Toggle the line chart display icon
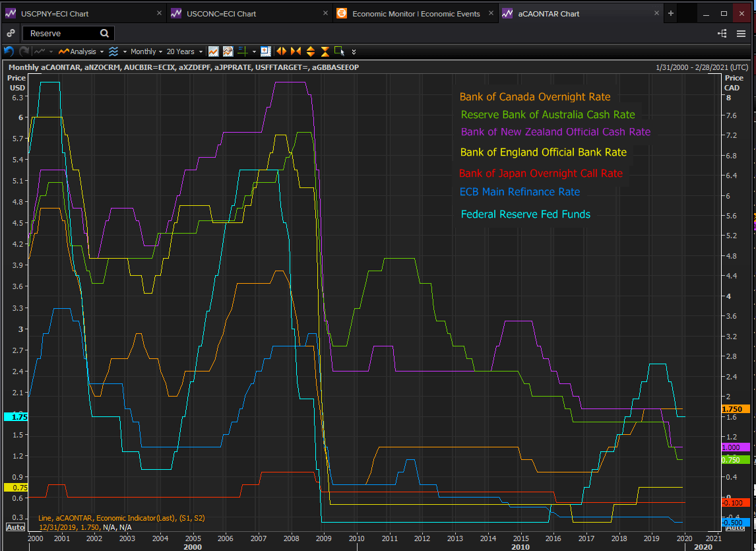756x551 pixels. 214,51
